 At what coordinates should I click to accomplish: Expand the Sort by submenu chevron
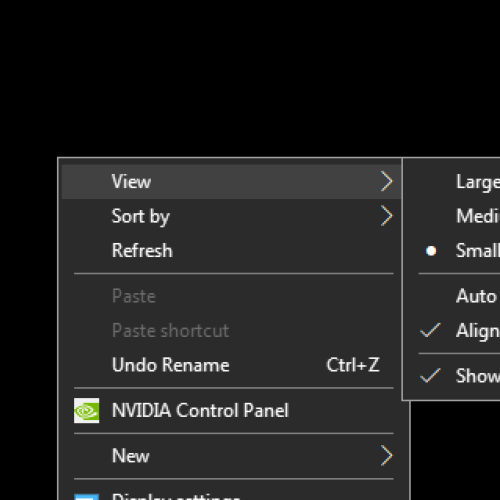coord(387,216)
